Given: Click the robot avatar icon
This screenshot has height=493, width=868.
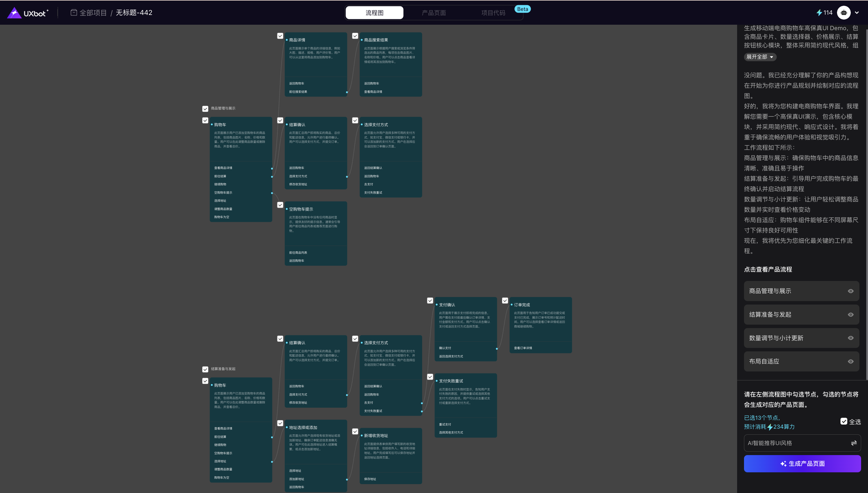Looking at the screenshot, I should tap(844, 13).
